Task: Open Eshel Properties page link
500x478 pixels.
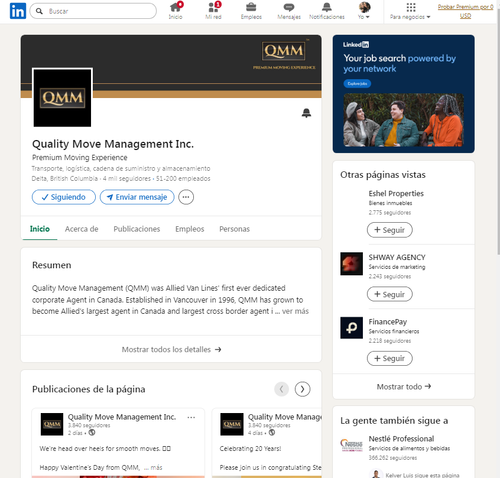Action: coord(396,193)
